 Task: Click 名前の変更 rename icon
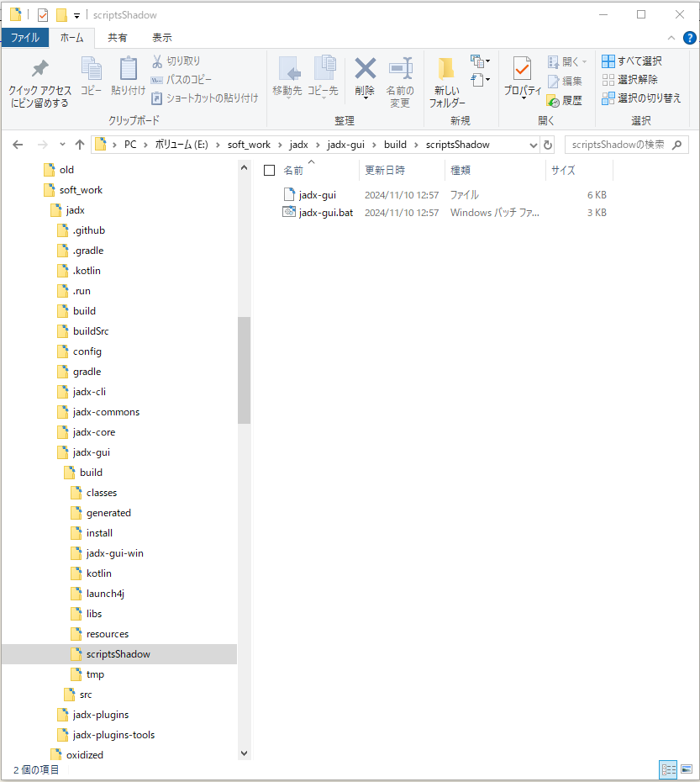[400, 68]
